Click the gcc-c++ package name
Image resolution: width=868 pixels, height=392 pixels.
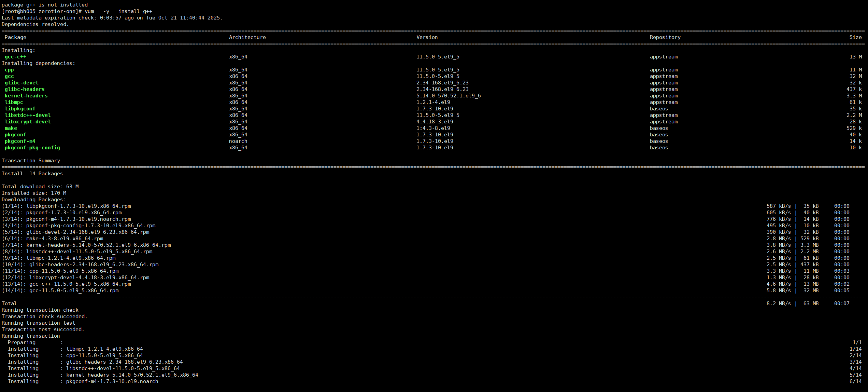click(15, 57)
